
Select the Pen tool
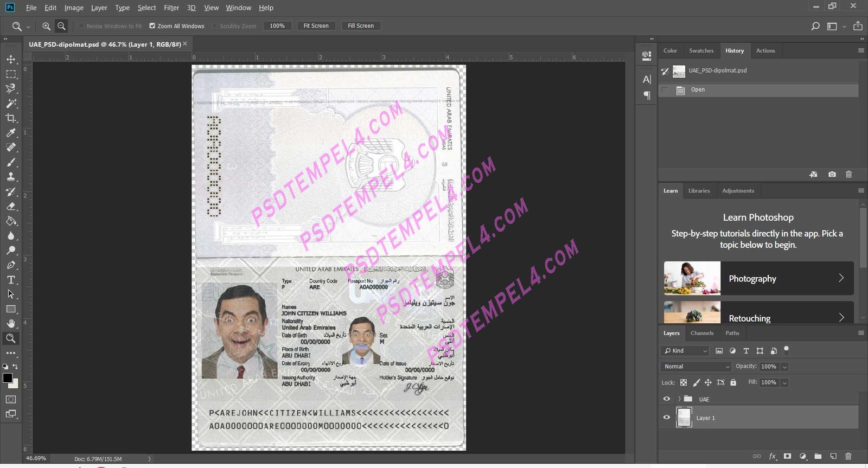coord(11,265)
